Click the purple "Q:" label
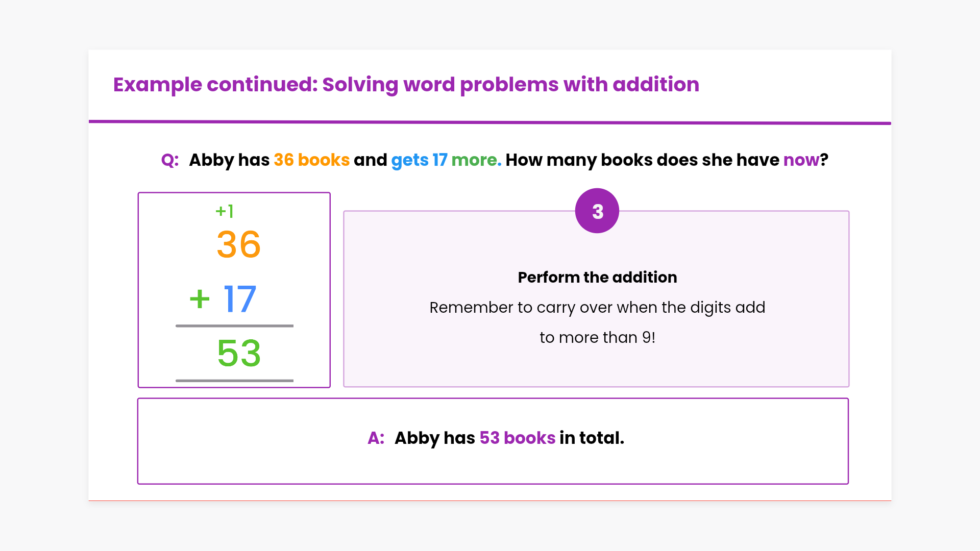Viewport: 980px width, 551px height. pos(170,160)
